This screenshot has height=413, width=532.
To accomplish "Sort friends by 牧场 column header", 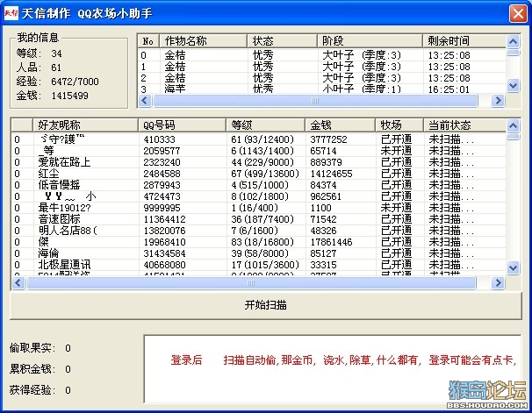I will click(399, 125).
